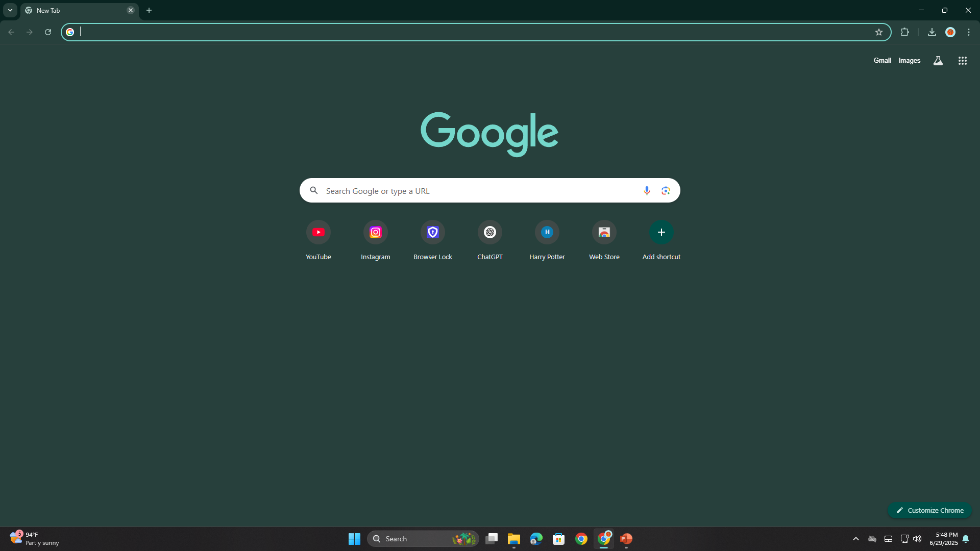This screenshot has width=980, height=551.
Task: Click the address bar
Action: point(475,32)
